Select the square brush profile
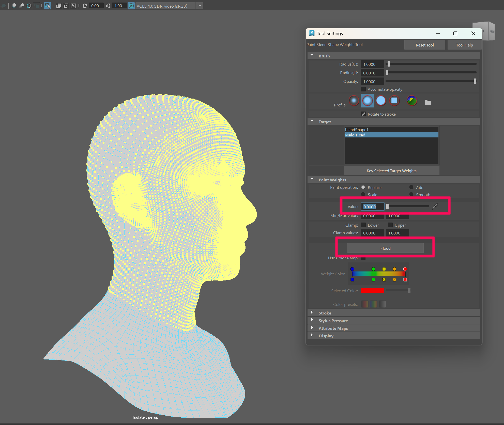The image size is (504, 425). [x=394, y=101]
